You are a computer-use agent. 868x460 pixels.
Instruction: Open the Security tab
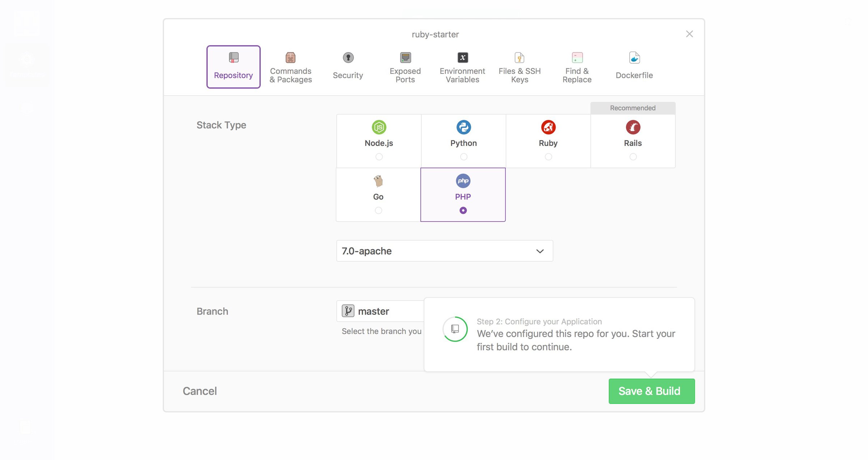click(348, 67)
